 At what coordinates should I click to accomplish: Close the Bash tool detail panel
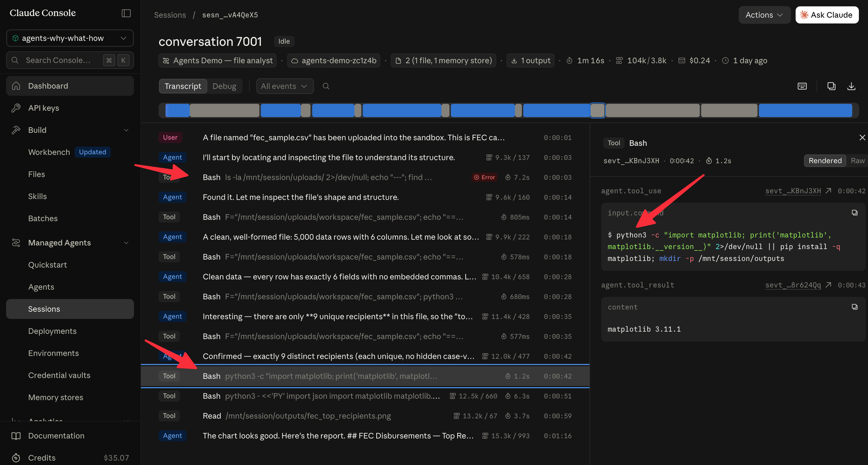tap(862, 138)
